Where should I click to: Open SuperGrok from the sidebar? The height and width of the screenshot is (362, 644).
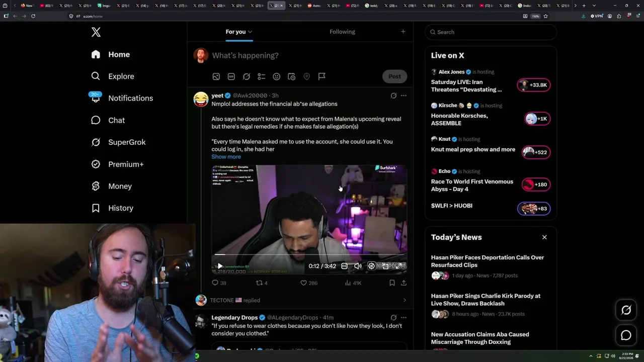[x=118, y=142]
